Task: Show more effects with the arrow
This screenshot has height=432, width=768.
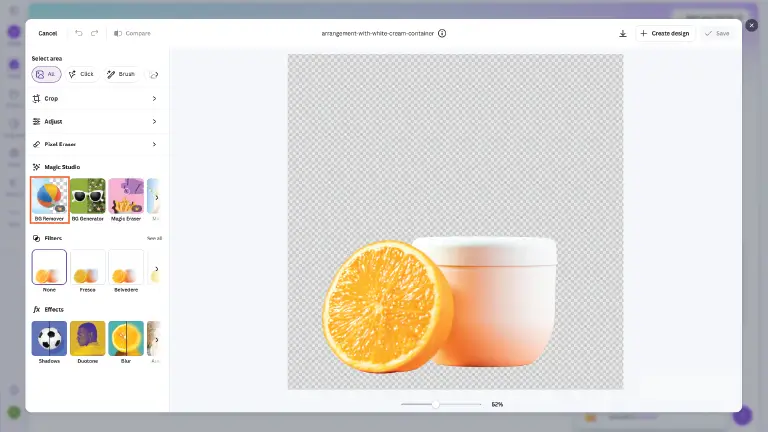Action: click(x=157, y=340)
